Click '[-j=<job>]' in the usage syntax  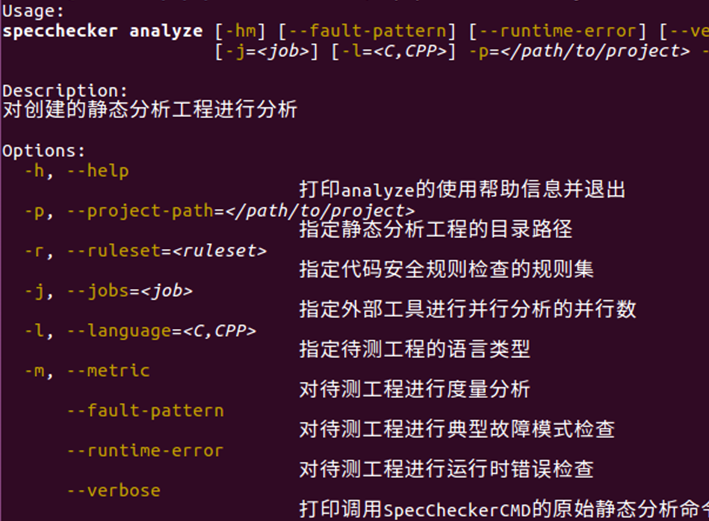(267, 51)
